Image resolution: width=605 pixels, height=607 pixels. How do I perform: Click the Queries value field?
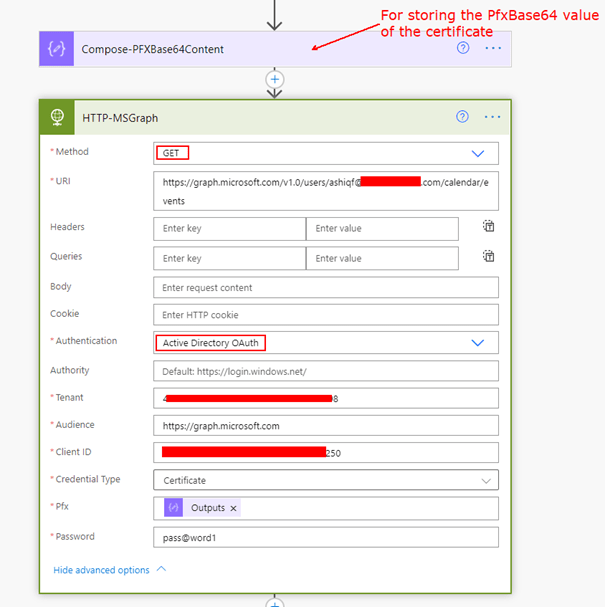[x=382, y=258]
